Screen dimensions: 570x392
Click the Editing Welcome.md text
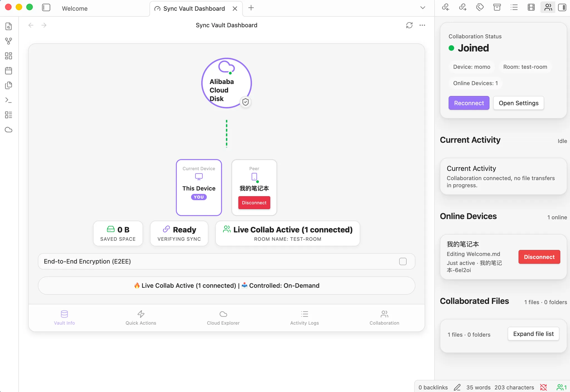coord(473,254)
